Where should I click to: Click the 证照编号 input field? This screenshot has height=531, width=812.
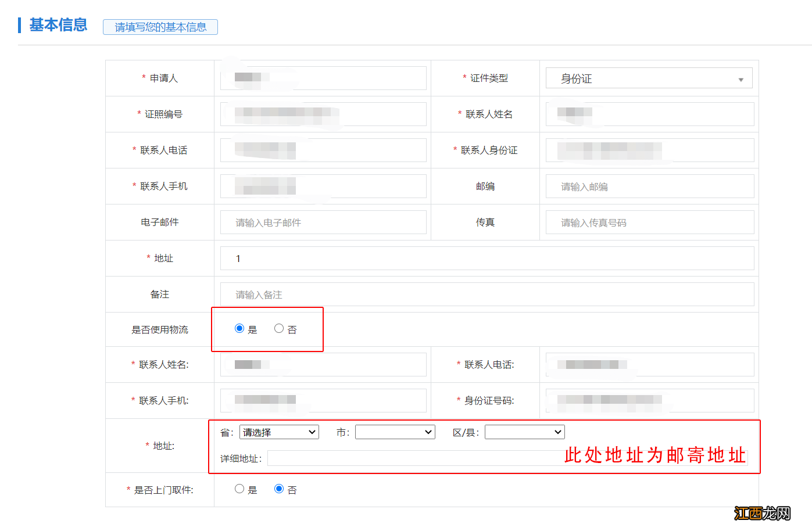point(323,114)
